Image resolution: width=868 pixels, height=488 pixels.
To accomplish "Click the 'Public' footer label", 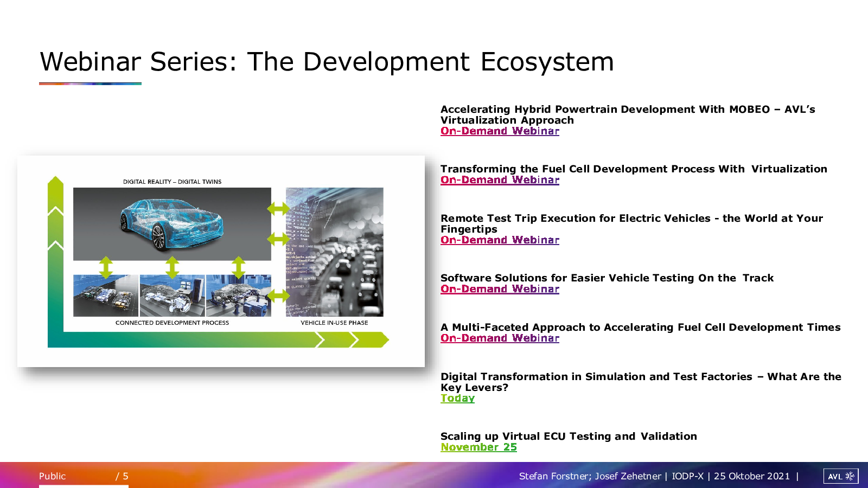I will coord(52,476).
